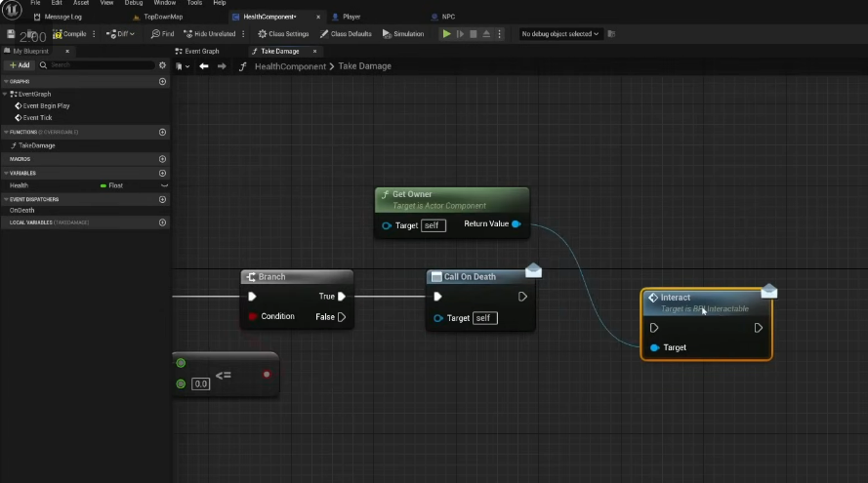868x483 pixels.
Task: Click the plus icon beside Variables section
Action: (x=163, y=173)
